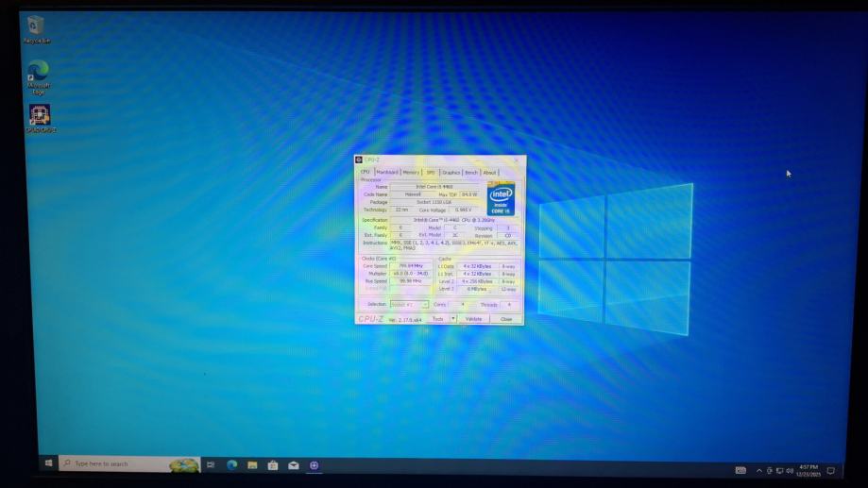The image size is (868, 488).
Task: Click the Revision value field
Action: (x=507, y=236)
